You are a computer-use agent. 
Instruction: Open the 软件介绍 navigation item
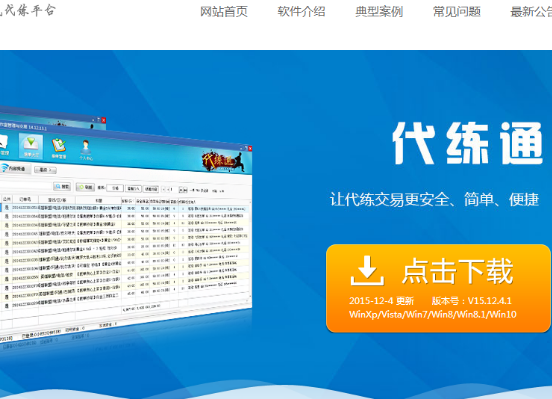click(301, 12)
